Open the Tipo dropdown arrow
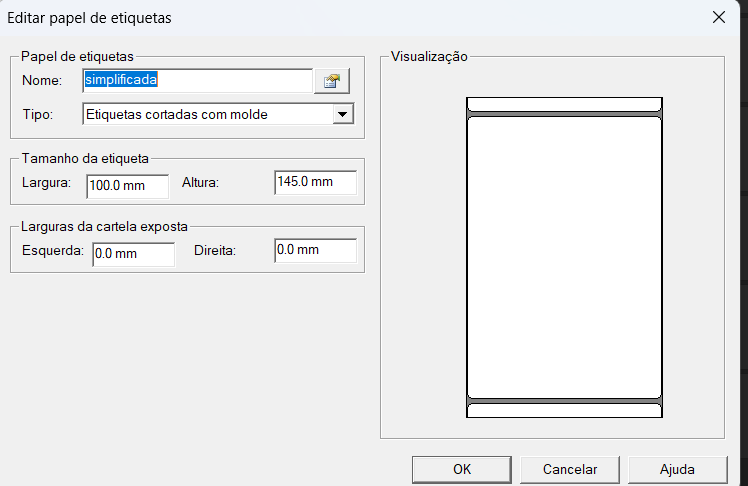 point(343,114)
